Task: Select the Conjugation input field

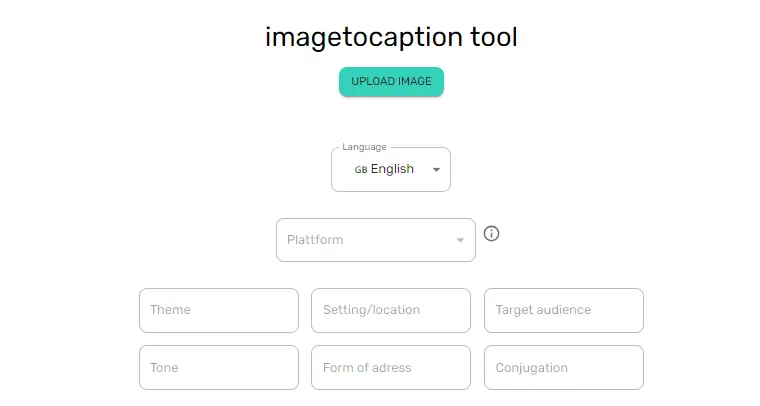Action: tap(564, 367)
